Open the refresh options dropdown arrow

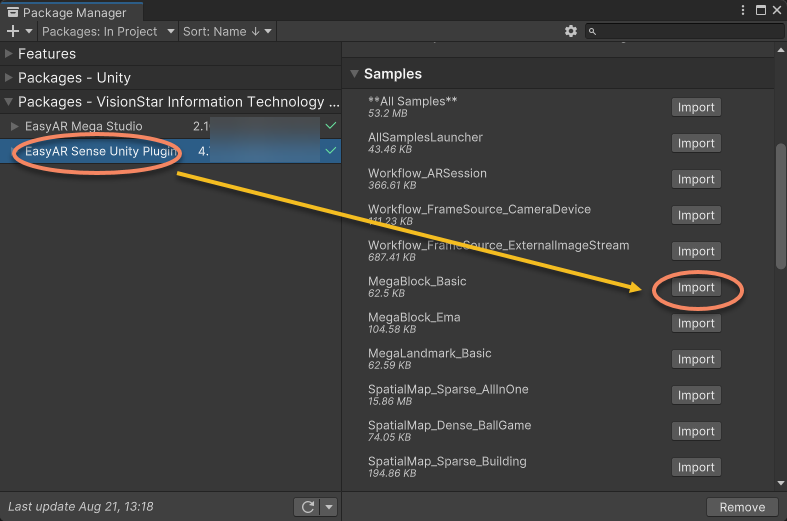pos(328,507)
